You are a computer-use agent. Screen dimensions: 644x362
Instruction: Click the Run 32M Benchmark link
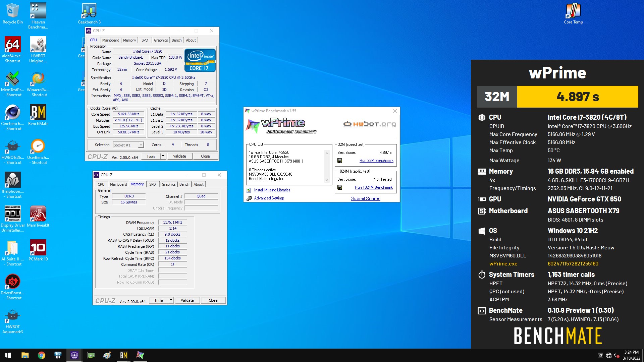(x=376, y=161)
